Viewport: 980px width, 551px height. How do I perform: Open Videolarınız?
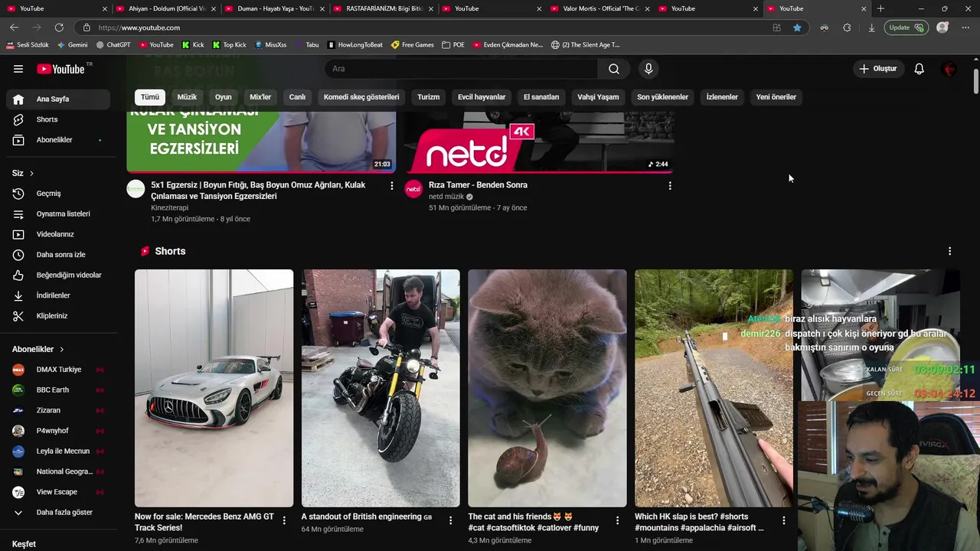(58, 234)
